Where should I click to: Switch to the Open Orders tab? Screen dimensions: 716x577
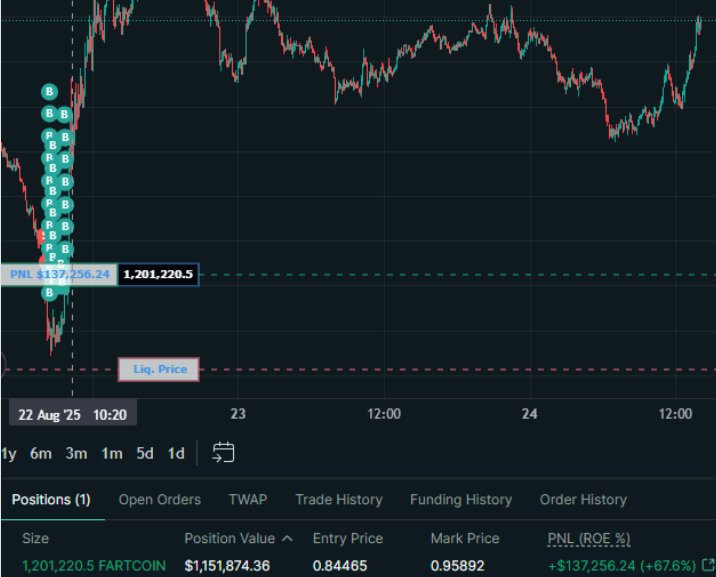(x=159, y=499)
